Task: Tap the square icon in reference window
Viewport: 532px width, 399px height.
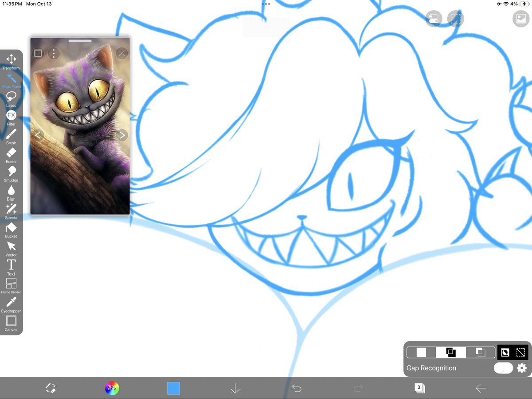Action: [38, 54]
